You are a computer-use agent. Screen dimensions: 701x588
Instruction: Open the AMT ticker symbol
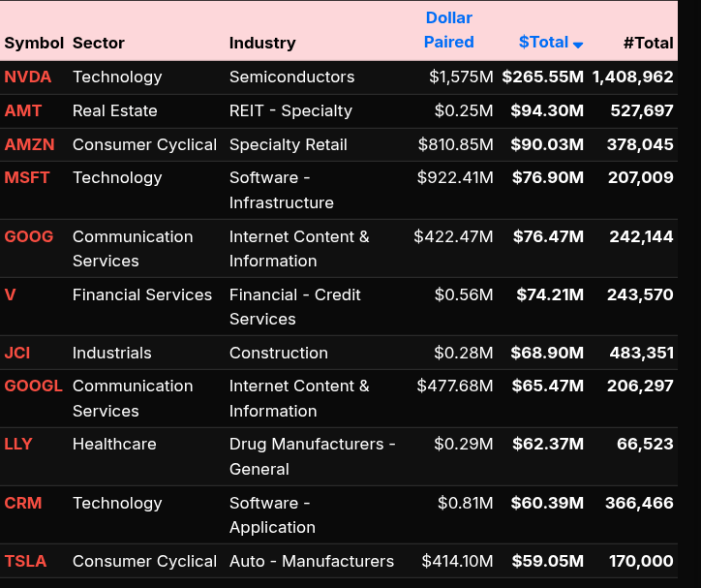23,110
